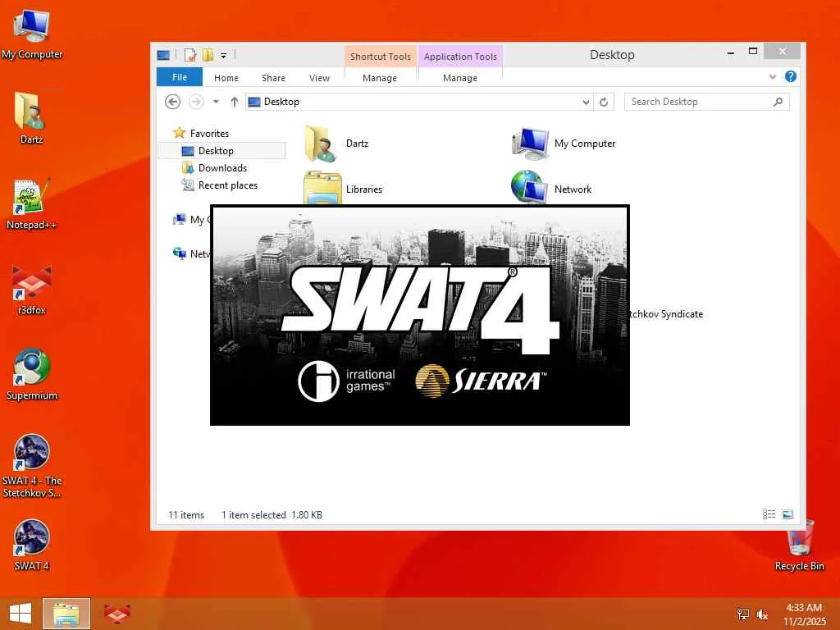Open the File menu tab
Image resolution: width=840 pixels, height=630 pixels.
pos(180,77)
